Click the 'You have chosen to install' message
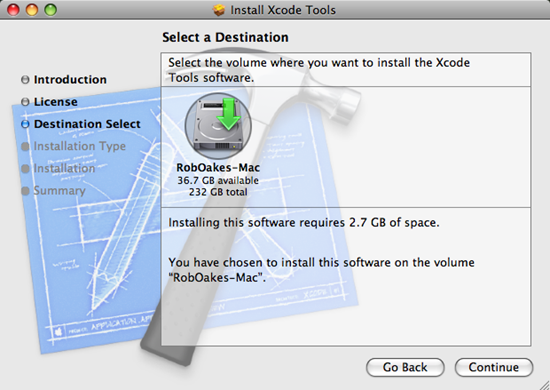Image resolution: width=550 pixels, height=390 pixels. tap(321, 270)
